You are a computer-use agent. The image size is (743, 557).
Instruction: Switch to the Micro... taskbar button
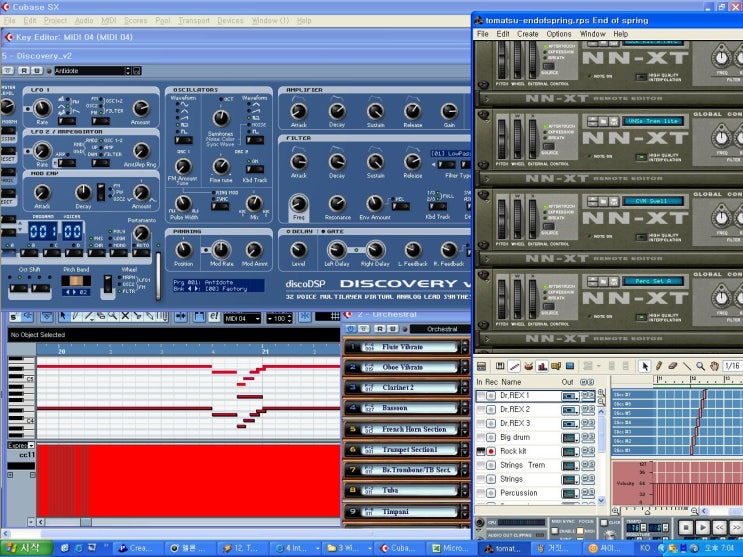pos(450,548)
